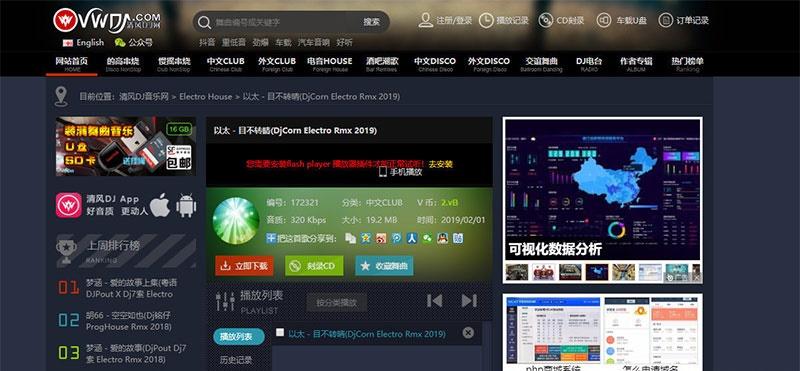The height and width of the screenshot is (371, 800).
Task: Open the 订单记录 document icon
Action: pyautogui.click(x=665, y=20)
